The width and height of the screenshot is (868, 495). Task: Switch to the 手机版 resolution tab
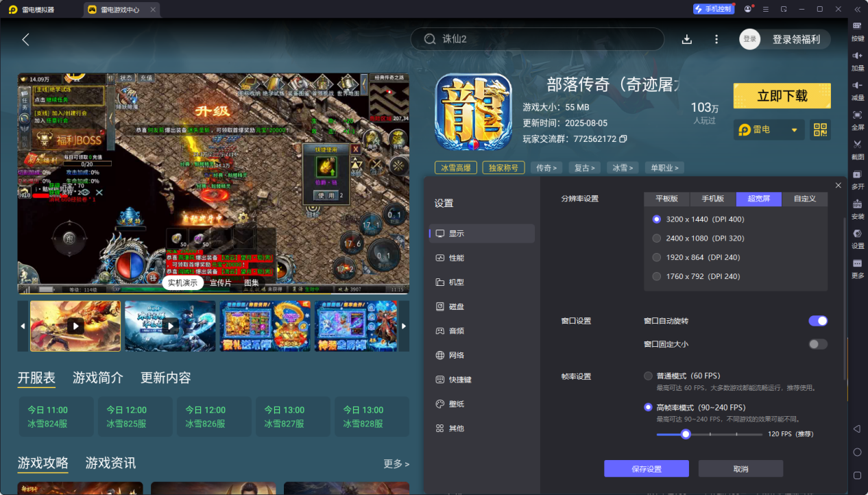[712, 199]
